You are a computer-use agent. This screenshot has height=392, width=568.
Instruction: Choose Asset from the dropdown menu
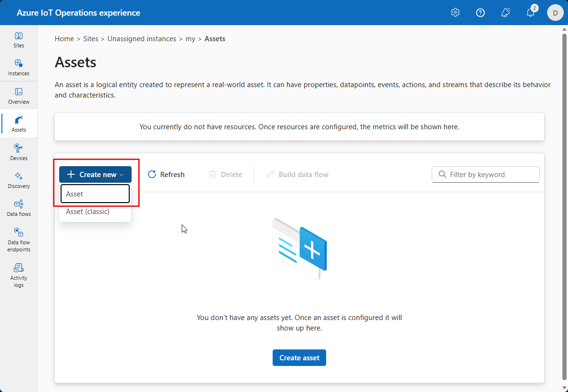(95, 194)
